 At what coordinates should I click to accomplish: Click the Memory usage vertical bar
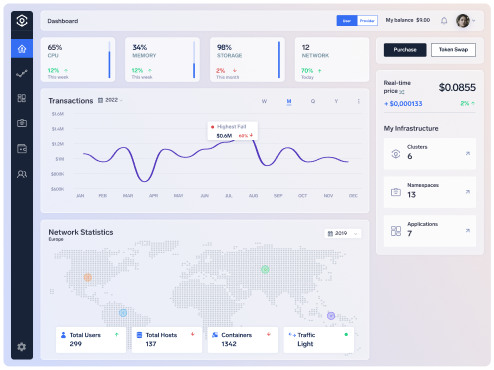(x=194, y=60)
